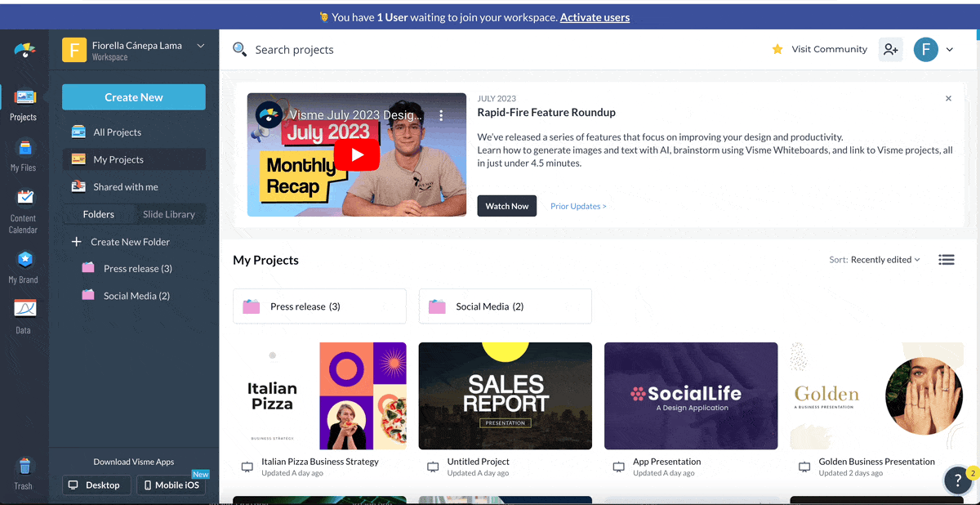Click Create New Folder label

click(131, 242)
